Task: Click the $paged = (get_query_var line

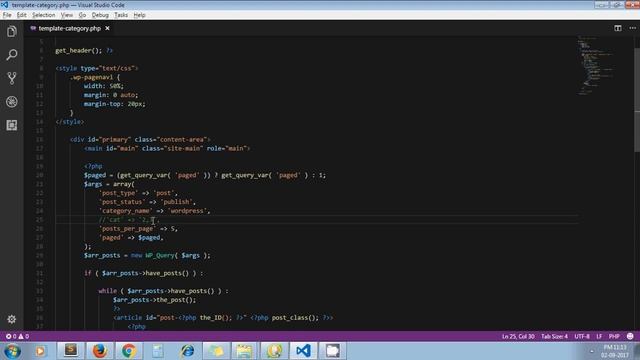Action: click(205, 175)
